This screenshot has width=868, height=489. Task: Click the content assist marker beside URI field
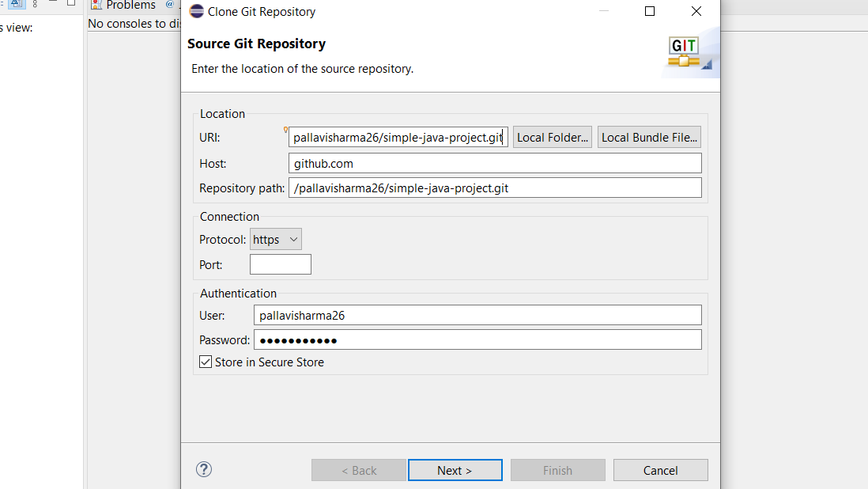(284, 128)
